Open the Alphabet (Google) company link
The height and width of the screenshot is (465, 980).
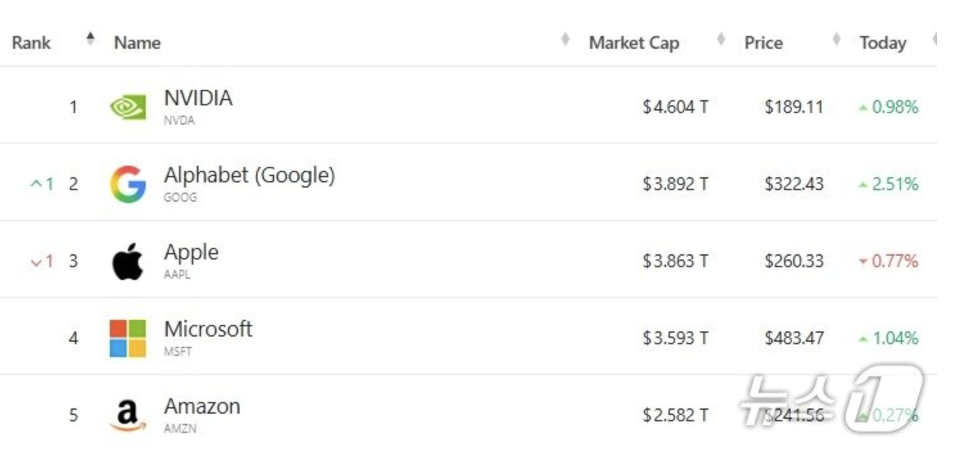249,175
